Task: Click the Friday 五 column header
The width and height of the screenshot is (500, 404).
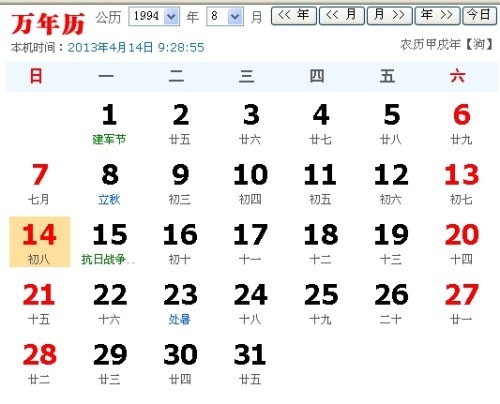Action: click(x=387, y=76)
